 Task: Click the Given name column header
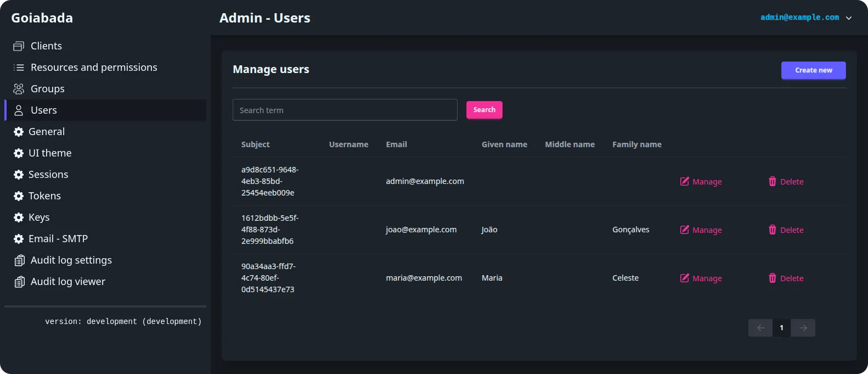[x=505, y=144]
